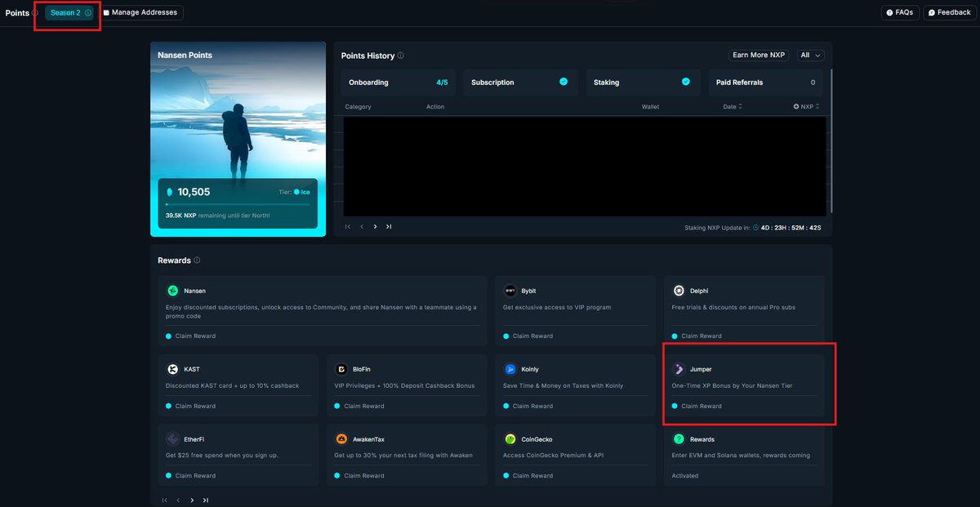Screen dimensions: 980x507
Task: Expand the All filter dropdown
Action: 811,56
